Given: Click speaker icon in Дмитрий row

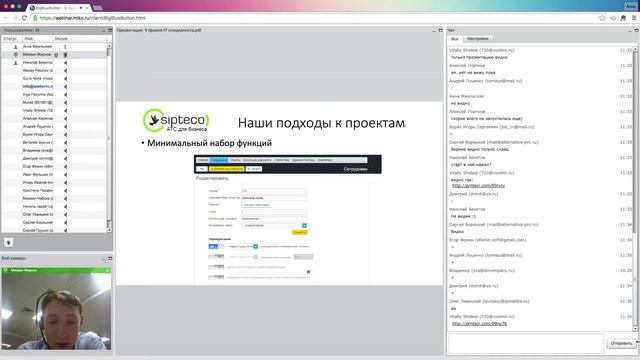Looking at the screenshot, I should point(65,158).
